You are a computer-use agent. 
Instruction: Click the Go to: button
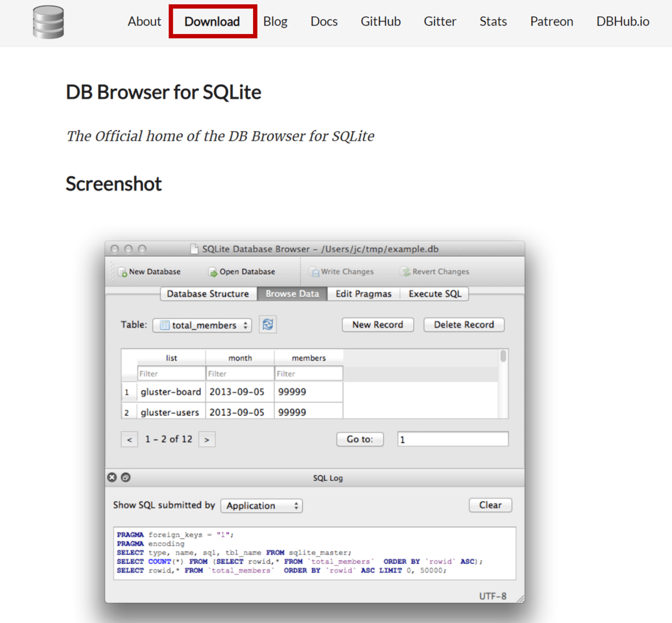pos(360,439)
